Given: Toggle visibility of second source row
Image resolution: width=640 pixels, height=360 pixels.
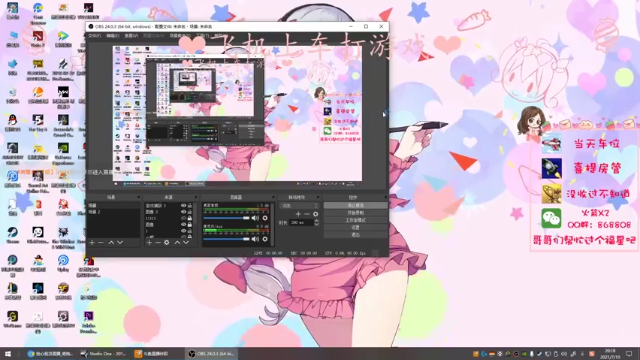Looking at the screenshot, I should pos(183,212).
